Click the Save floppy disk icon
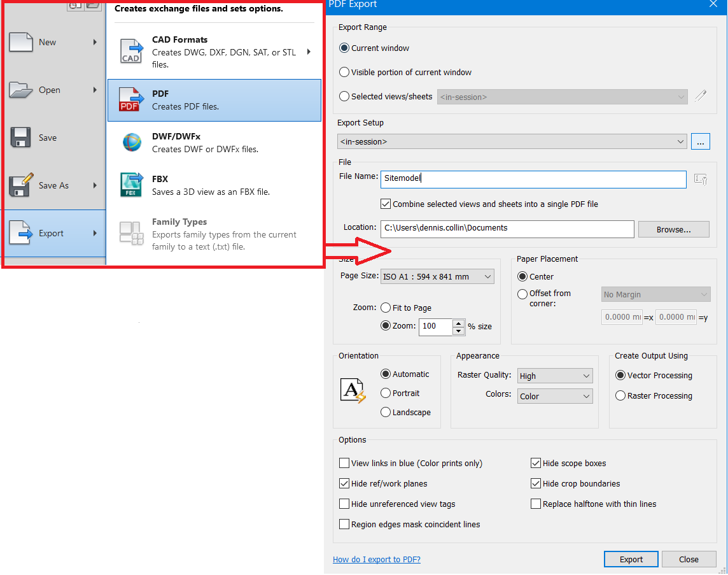This screenshot has width=728, height=575. point(20,138)
